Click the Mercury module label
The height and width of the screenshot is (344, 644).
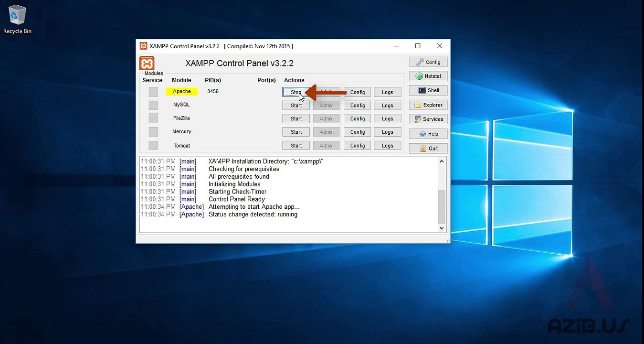181,131
